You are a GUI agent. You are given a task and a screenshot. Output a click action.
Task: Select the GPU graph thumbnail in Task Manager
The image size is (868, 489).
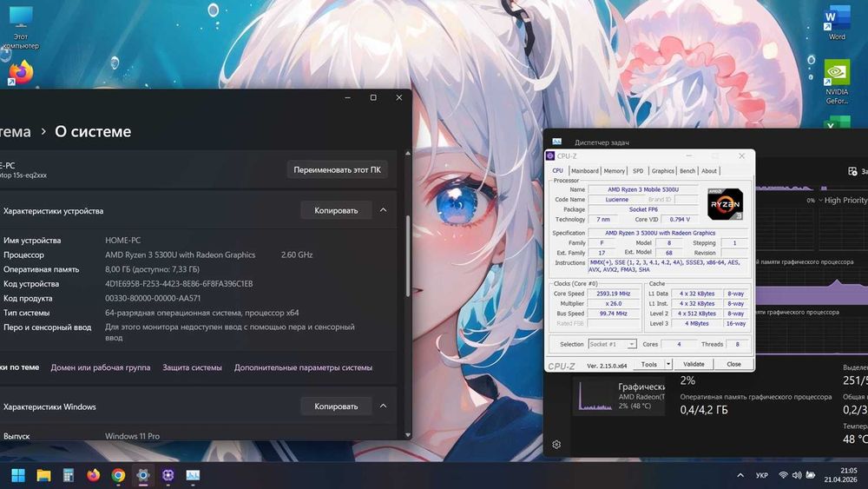[x=595, y=395]
